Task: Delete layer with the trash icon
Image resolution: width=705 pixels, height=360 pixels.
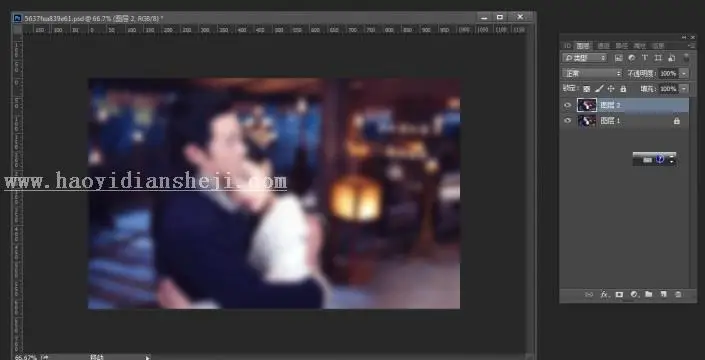Action: (678, 294)
